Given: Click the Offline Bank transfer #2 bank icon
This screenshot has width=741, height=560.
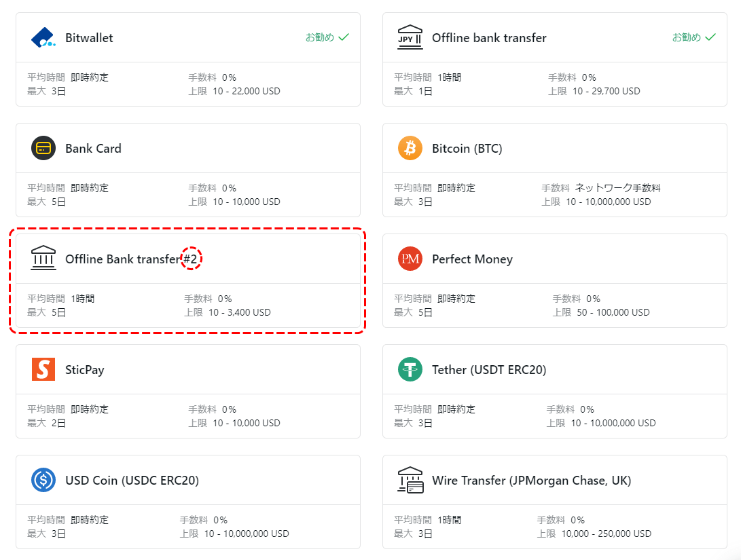Looking at the screenshot, I should pyautogui.click(x=43, y=258).
